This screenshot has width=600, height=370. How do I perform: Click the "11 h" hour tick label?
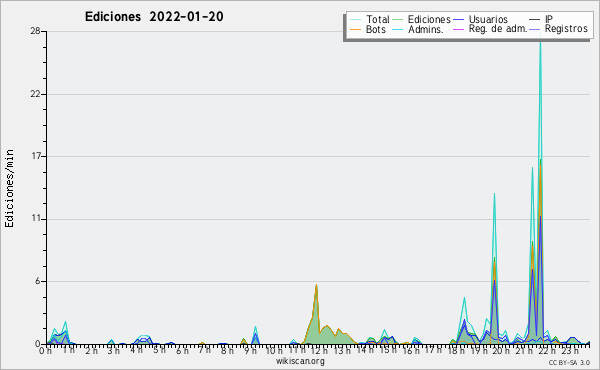(x=297, y=349)
